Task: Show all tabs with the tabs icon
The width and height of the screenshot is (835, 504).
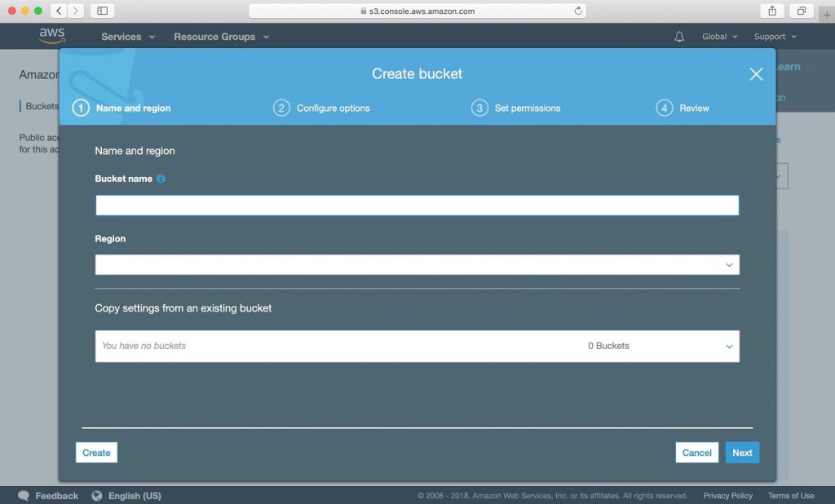Action: (x=801, y=11)
